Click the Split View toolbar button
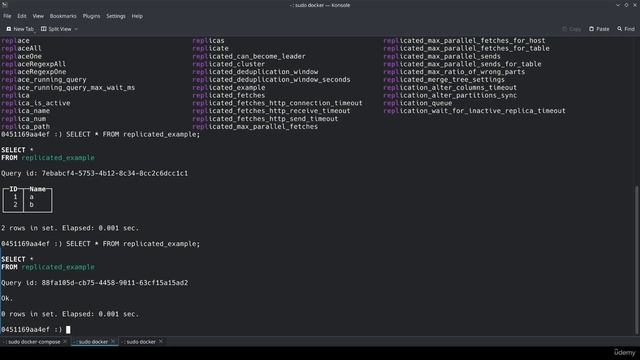 pyautogui.click(x=56, y=29)
